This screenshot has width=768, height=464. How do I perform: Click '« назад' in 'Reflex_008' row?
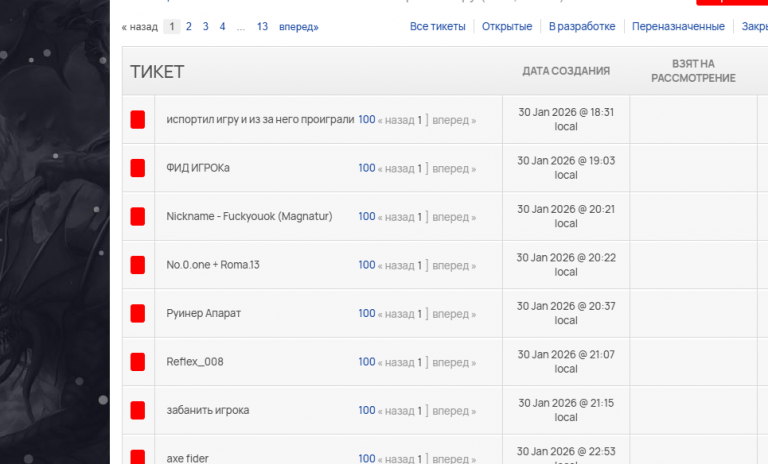(396, 363)
